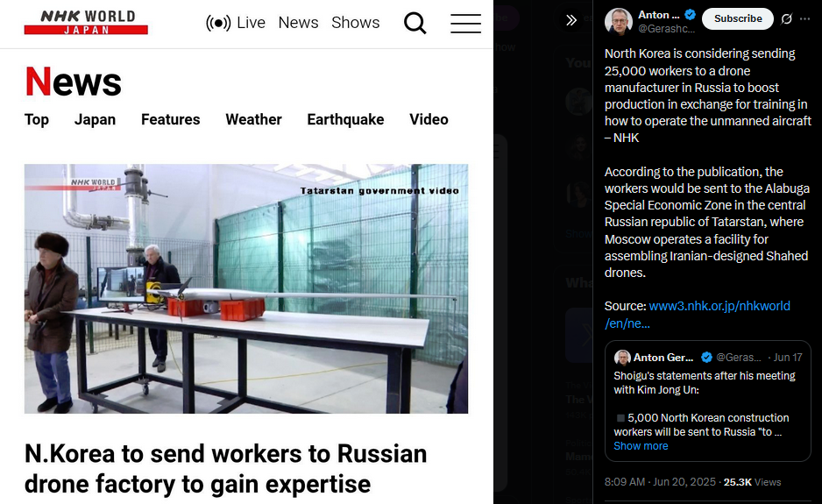Image resolution: width=822 pixels, height=504 pixels.
Task: Select the Video tab
Action: tap(429, 119)
